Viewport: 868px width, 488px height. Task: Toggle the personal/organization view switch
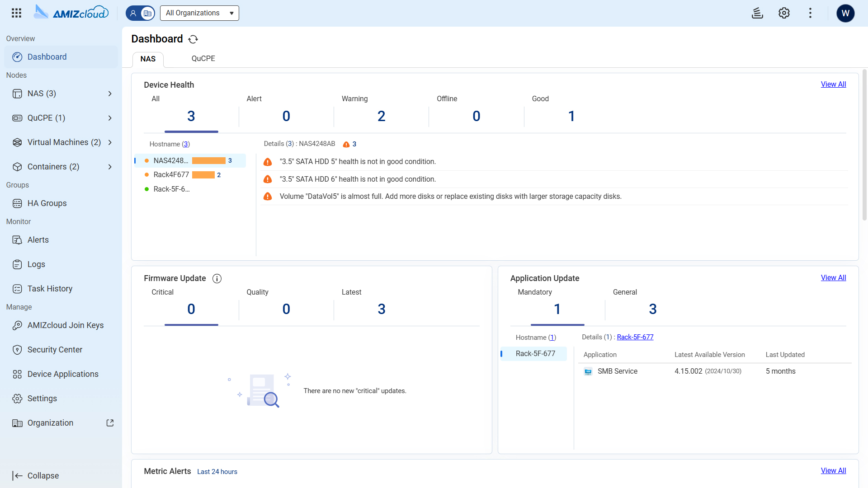pyautogui.click(x=140, y=13)
